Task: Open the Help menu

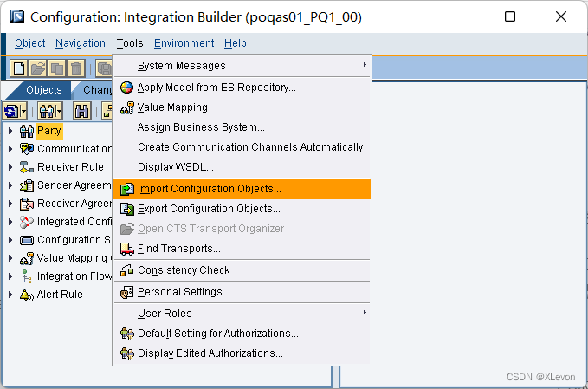Action: point(236,43)
